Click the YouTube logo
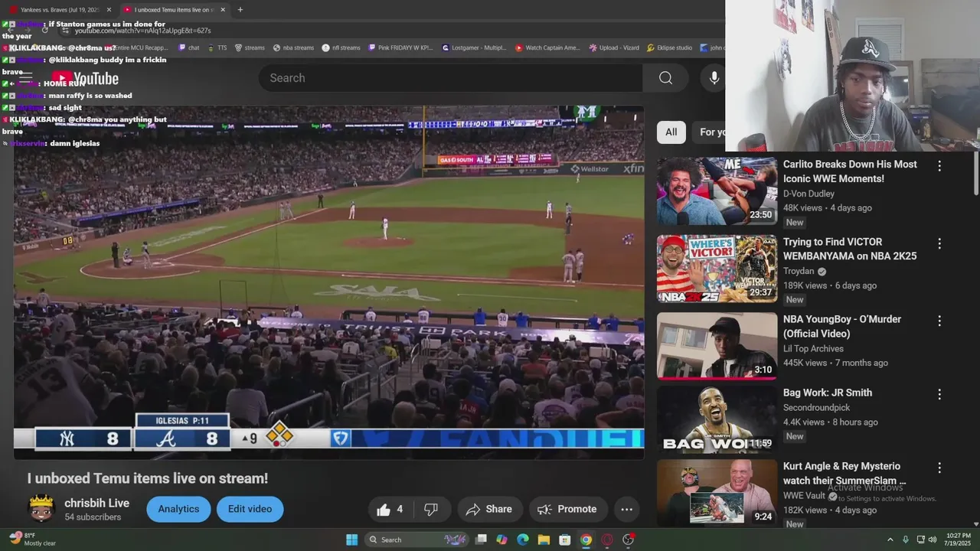Viewport: 980px width, 551px height. [85, 79]
